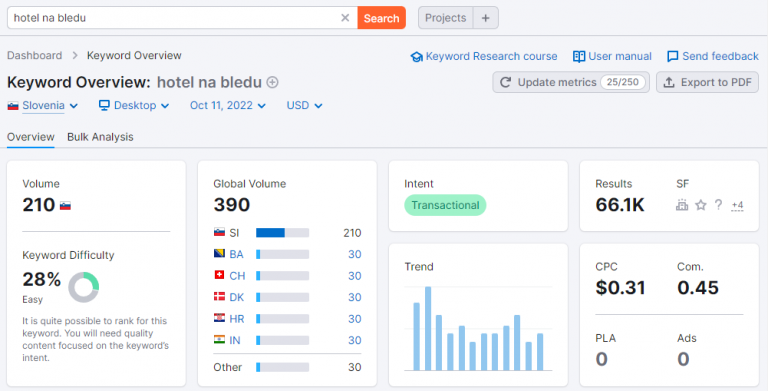Open the Oct 11, 2022 date dropdown
Image resolution: width=768 pixels, height=391 pixels.
(228, 105)
